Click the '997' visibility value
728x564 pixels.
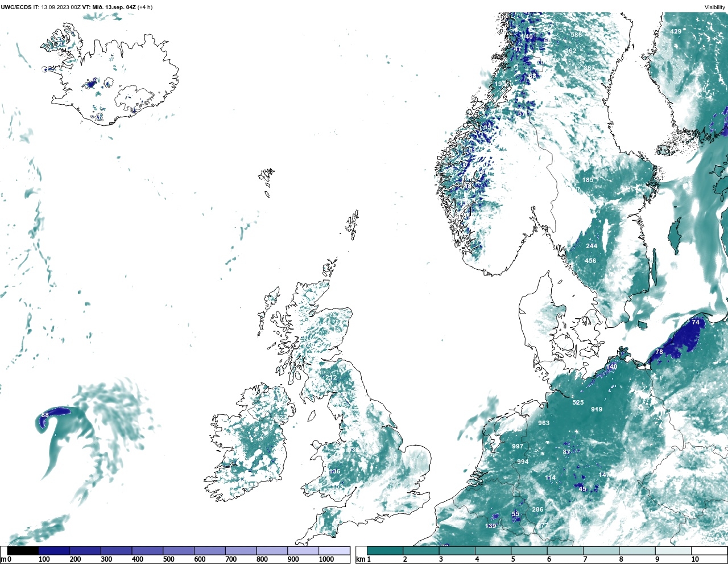click(x=518, y=446)
